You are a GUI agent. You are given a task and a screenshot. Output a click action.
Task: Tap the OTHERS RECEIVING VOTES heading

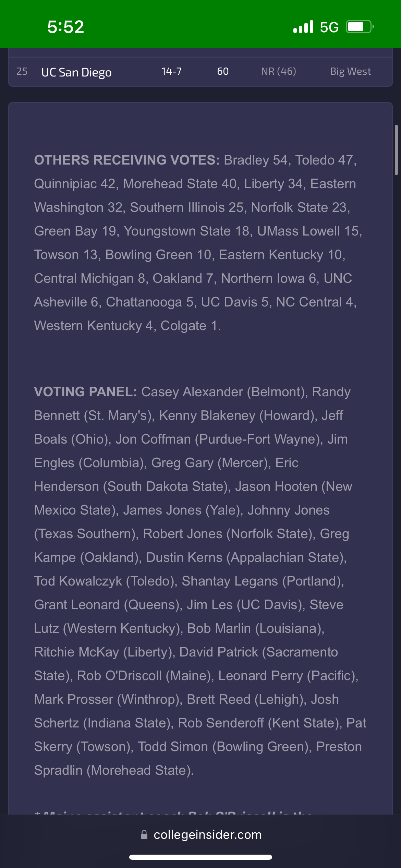[x=127, y=160]
